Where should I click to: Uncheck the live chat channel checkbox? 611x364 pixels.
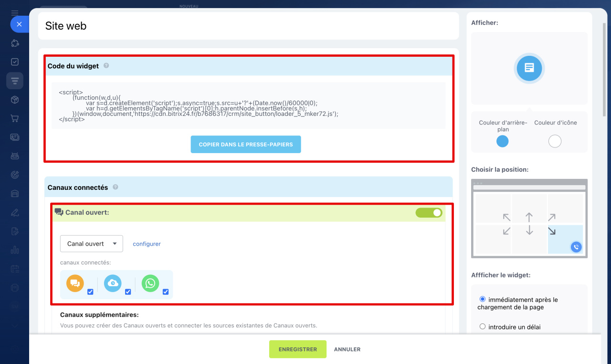pyautogui.click(x=90, y=292)
